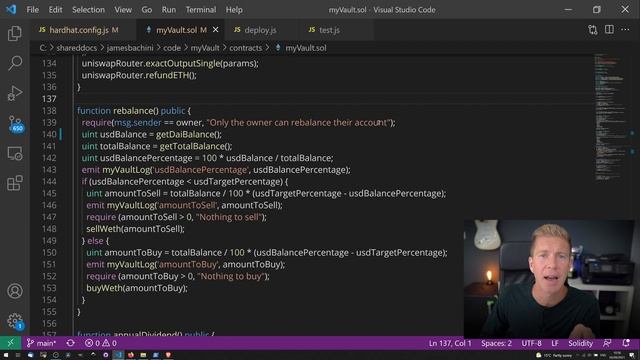Change the LF end of line sequence
This screenshot has width=640, height=360.
[555, 343]
